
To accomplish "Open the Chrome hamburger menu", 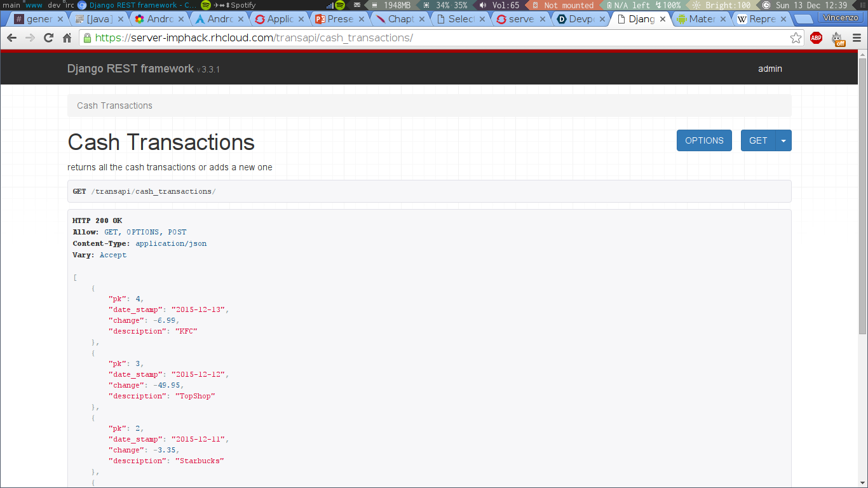I will 857,38.
